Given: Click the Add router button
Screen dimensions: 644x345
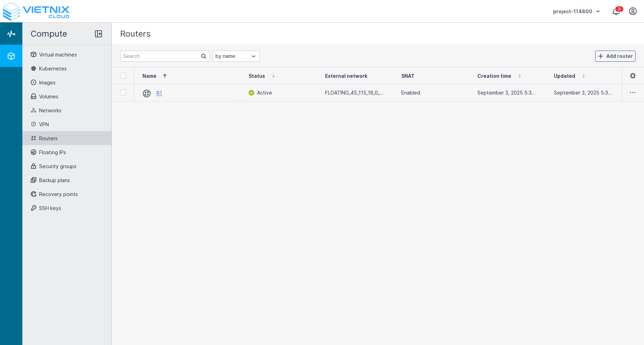Looking at the screenshot, I should 615,56.
